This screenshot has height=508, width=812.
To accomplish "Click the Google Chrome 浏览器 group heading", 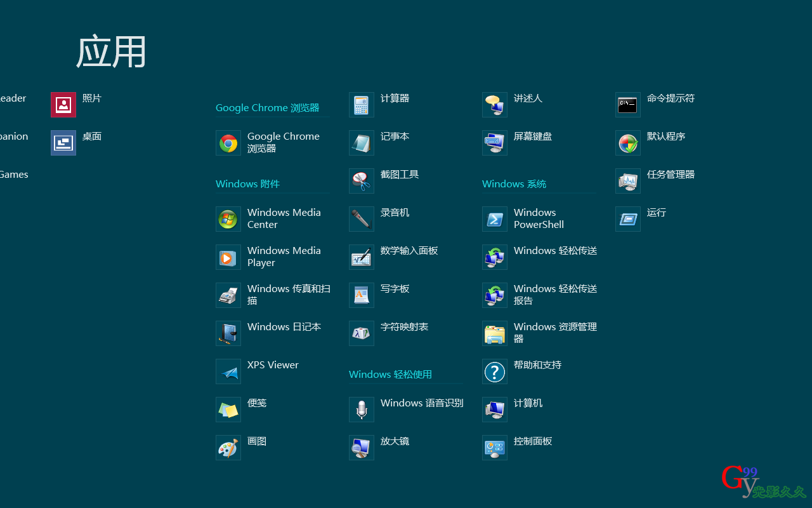I will tap(268, 108).
